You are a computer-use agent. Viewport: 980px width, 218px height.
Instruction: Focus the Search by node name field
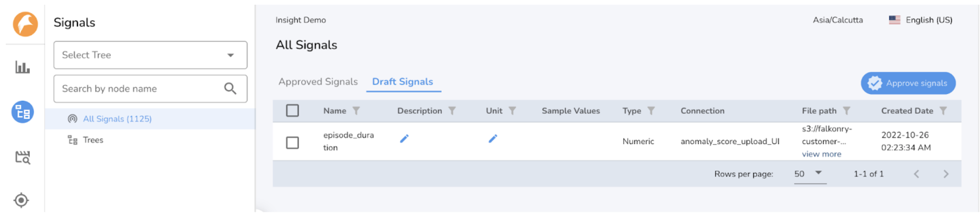click(x=150, y=89)
